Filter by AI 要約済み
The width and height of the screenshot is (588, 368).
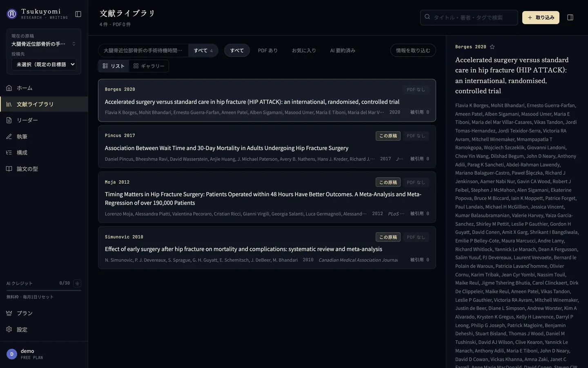pyautogui.click(x=343, y=51)
